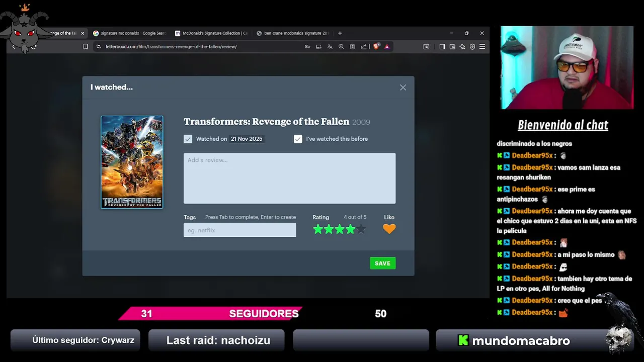Click the chat message 'ese prime es antipinchazos'
This screenshot has width=644, height=362.
pos(546,194)
